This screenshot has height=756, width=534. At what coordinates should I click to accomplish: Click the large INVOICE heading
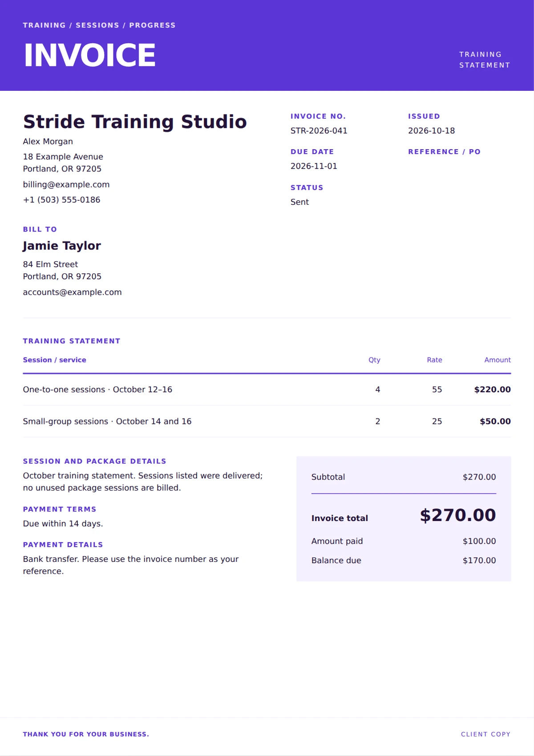(89, 55)
